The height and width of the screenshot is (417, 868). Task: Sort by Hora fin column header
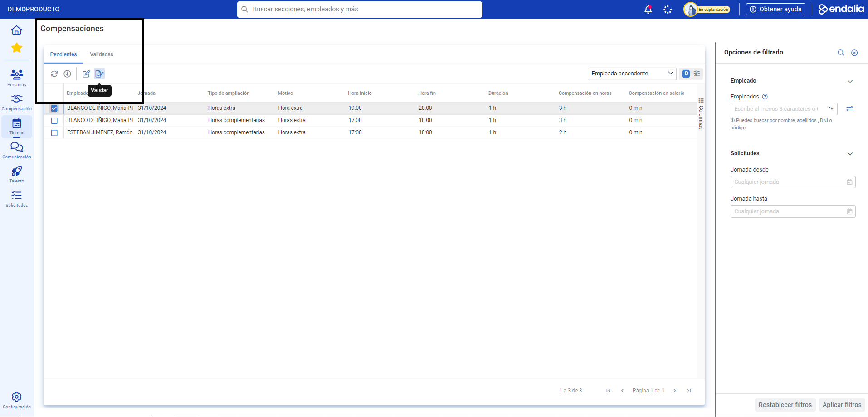tap(427, 93)
